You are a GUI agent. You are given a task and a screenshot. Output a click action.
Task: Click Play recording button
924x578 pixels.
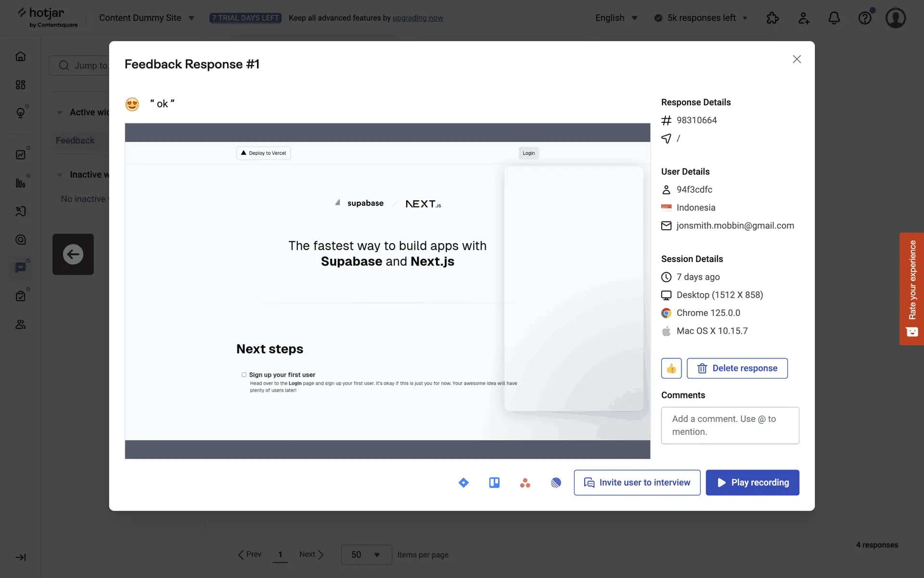[752, 483]
